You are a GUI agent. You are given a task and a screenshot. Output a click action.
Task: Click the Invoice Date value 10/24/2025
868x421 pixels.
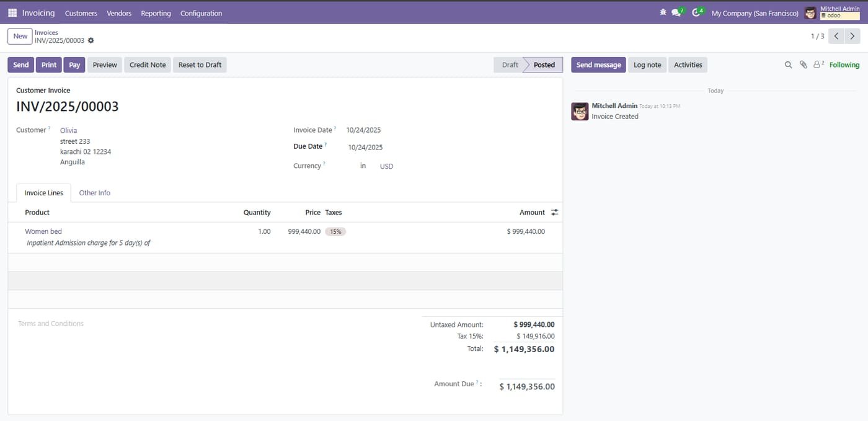tap(363, 130)
